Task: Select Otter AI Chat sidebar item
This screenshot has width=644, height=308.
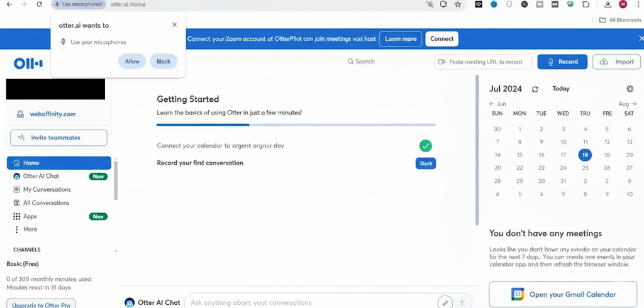Action: tap(41, 176)
